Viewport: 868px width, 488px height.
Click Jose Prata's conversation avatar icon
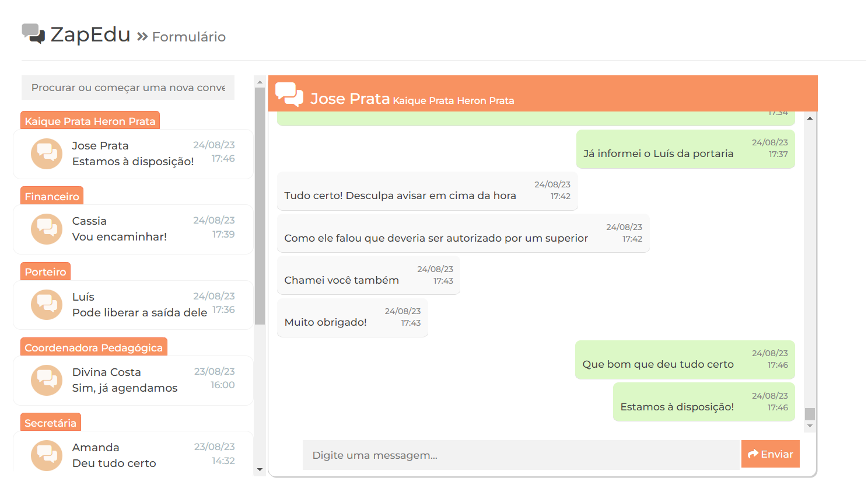(x=47, y=154)
